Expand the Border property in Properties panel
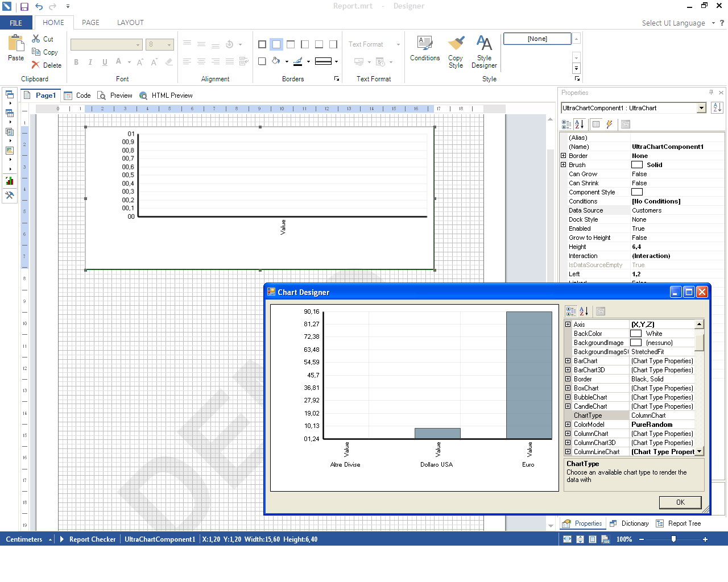The width and height of the screenshot is (728, 582). (x=564, y=156)
